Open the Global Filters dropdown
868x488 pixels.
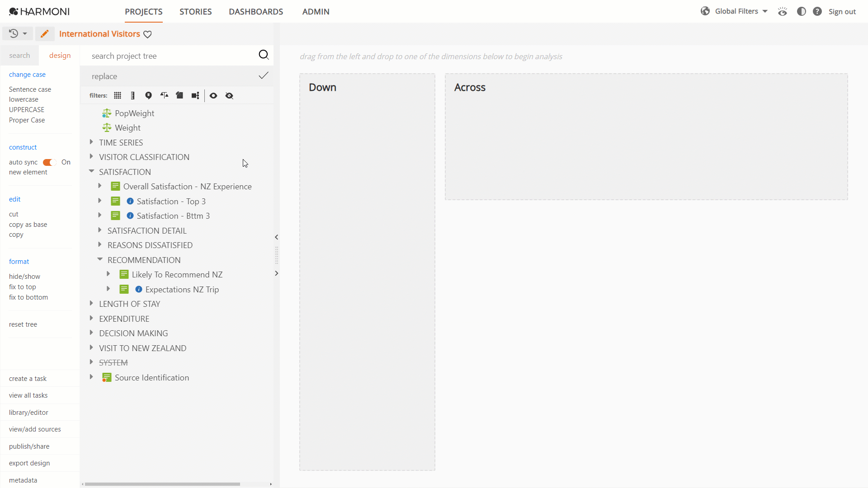click(741, 11)
